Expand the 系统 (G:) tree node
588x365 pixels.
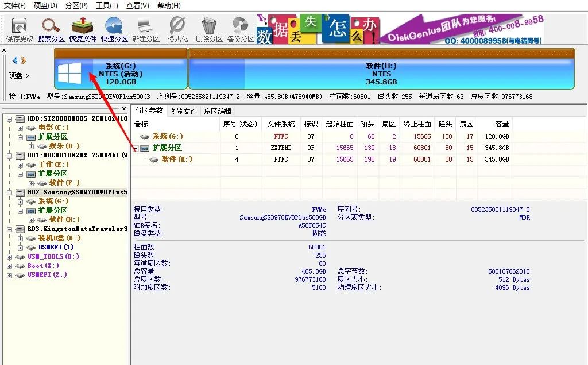point(20,202)
